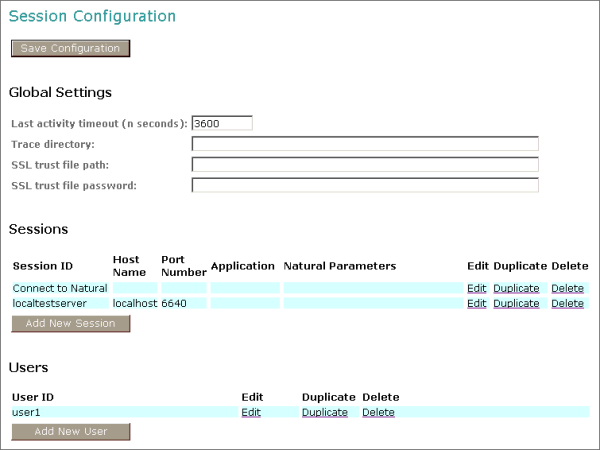This screenshot has width=600, height=450.
Task: Delete the user1 entry
Action: pyautogui.click(x=378, y=412)
